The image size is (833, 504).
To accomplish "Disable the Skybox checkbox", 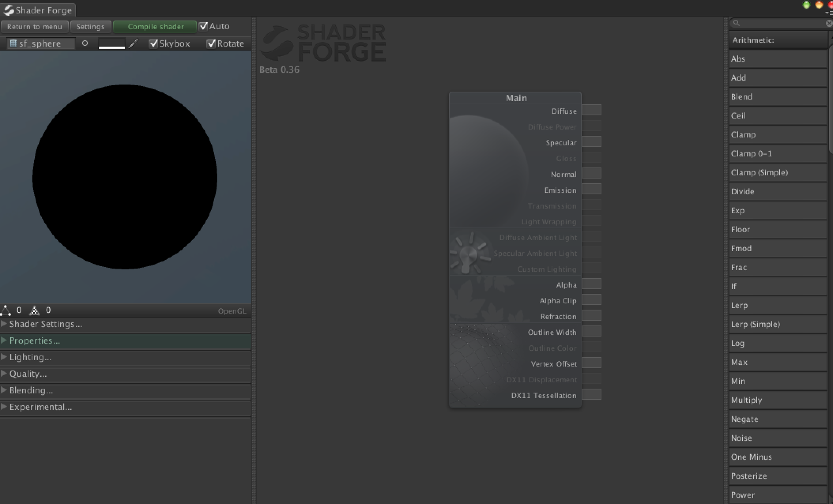I will click(153, 43).
